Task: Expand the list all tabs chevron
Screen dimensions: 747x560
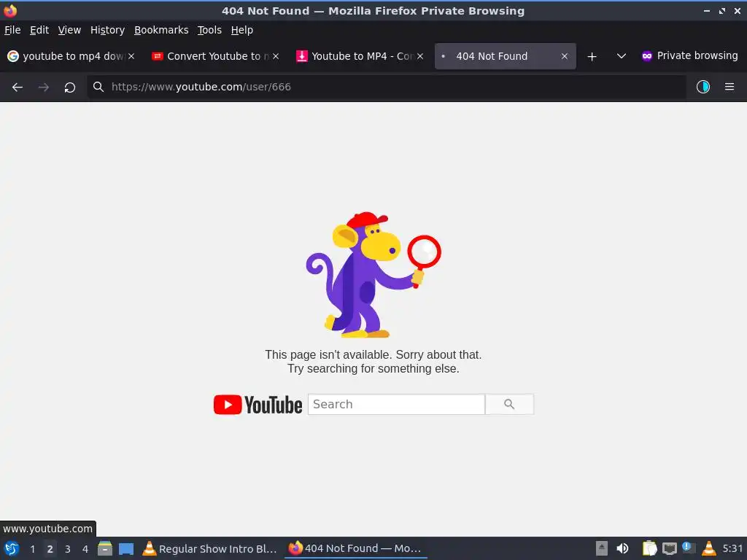Action: (622, 56)
